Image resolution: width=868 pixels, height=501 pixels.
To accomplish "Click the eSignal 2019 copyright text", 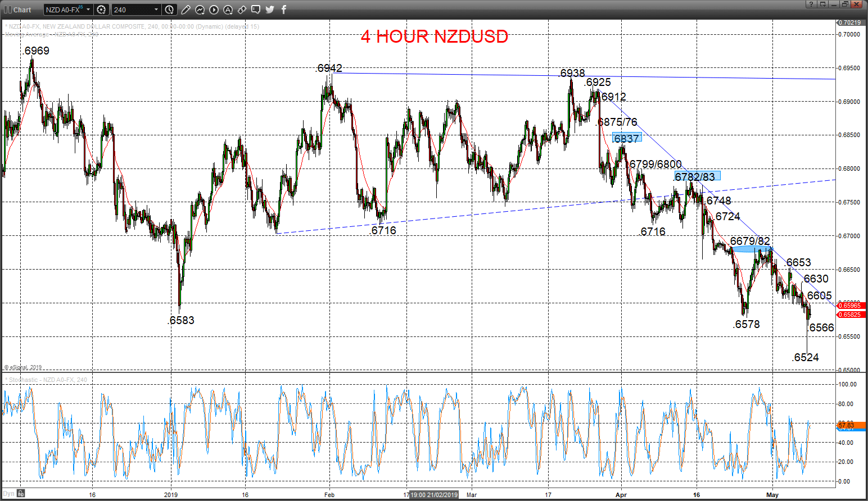I will pyautogui.click(x=23, y=367).
